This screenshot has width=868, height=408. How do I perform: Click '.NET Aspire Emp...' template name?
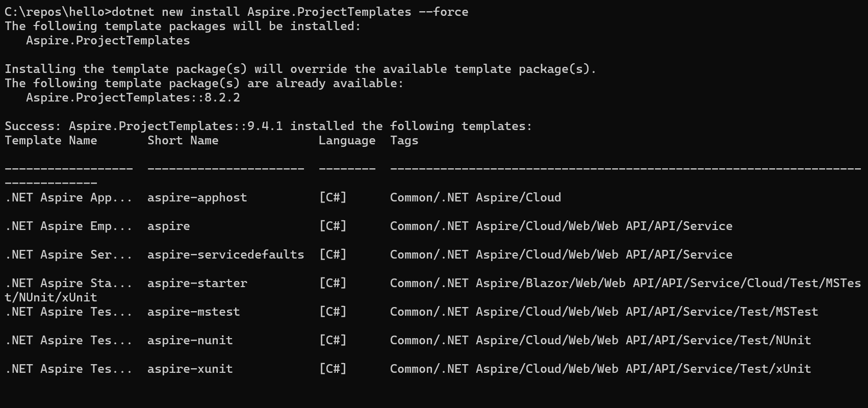68,226
